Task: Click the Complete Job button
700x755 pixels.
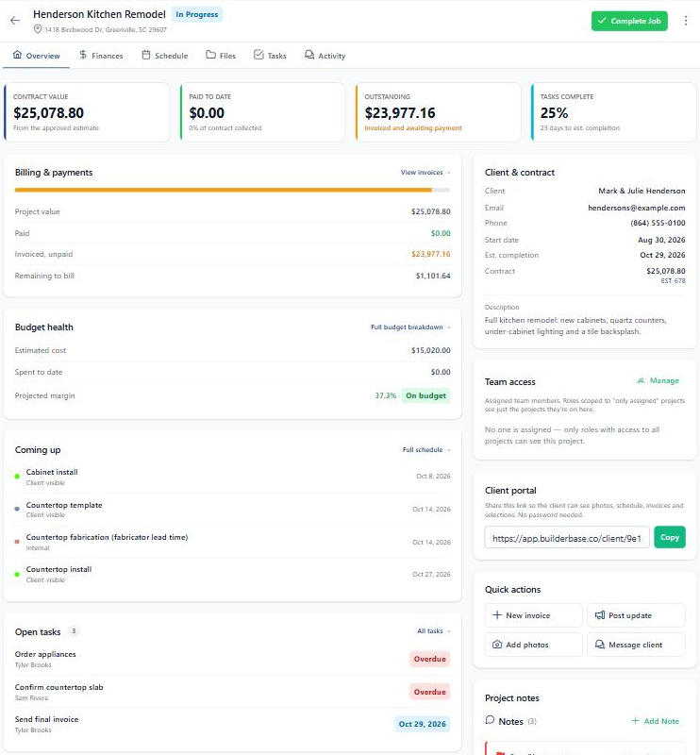Action: click(629, 21)
